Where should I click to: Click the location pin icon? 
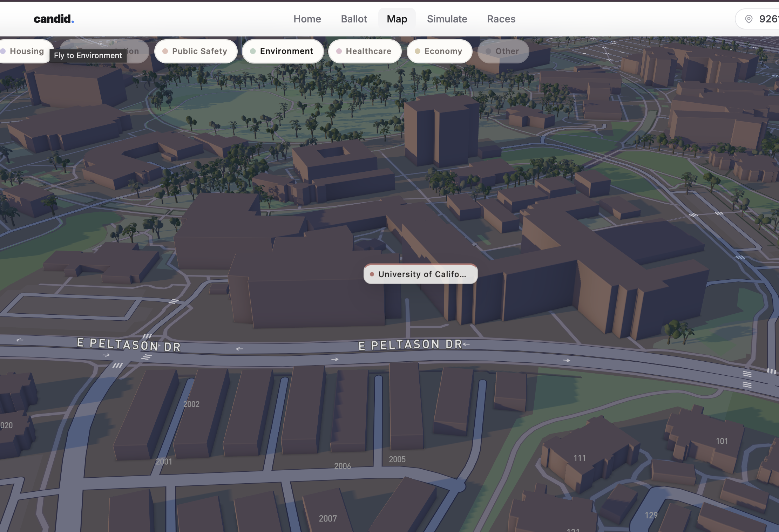pyautogui.click(x=748, y=19)
